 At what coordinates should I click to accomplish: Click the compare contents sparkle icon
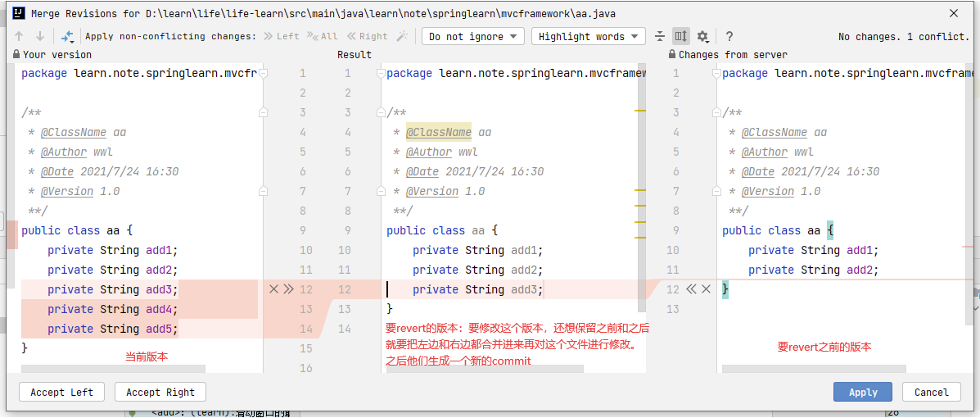pyautogui.click(x=67, y=36)
